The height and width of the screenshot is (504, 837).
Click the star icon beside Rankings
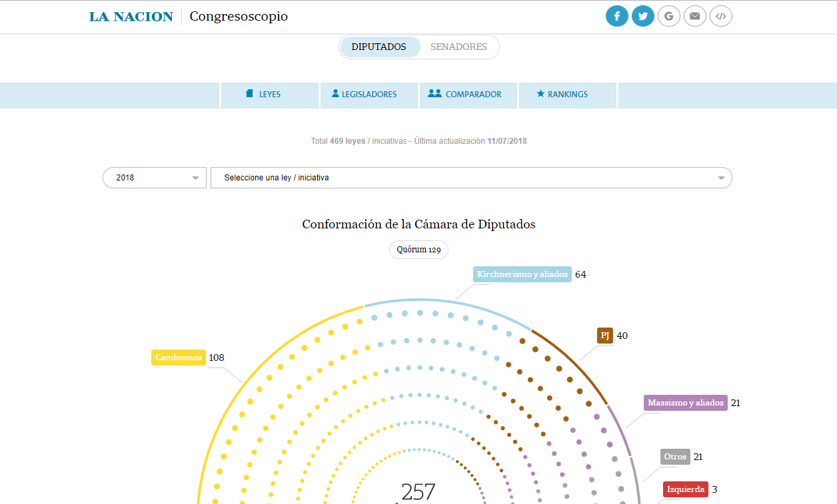coord(540,94)
